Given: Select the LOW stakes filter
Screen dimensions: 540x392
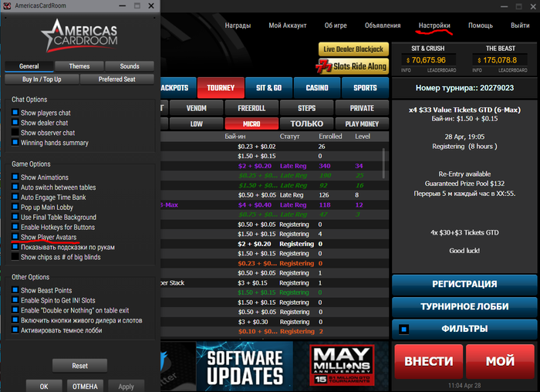Looking at the screenshot, I should point(196,123).
